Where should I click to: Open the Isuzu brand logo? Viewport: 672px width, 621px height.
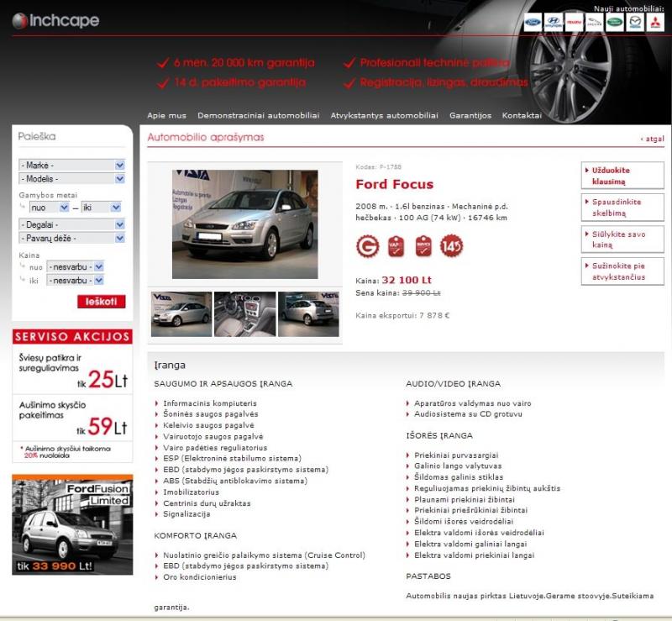(x=574, y=22)
